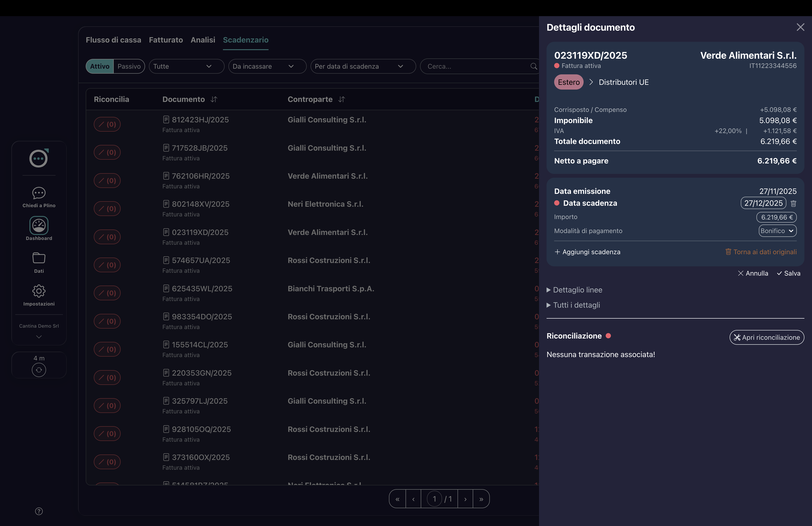This screenshot has width=812, height=526.
Task: Open the Dashboard sidebar icon
Action: 39,226
